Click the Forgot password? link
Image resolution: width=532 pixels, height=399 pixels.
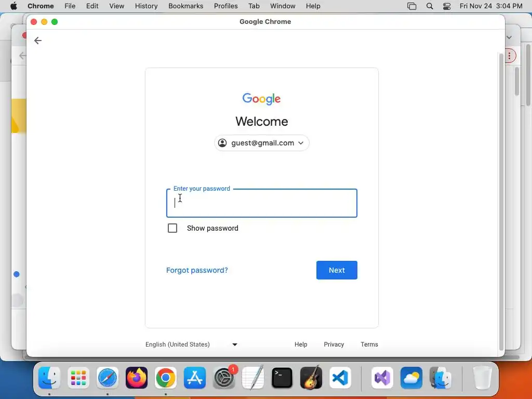pyautogui.click(x=197, y=270)
